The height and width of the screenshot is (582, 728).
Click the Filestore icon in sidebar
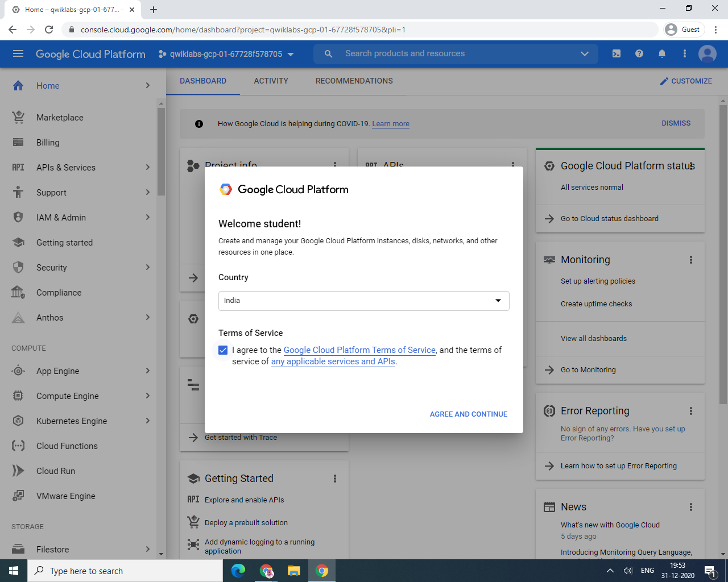click(x=18, y=550)
